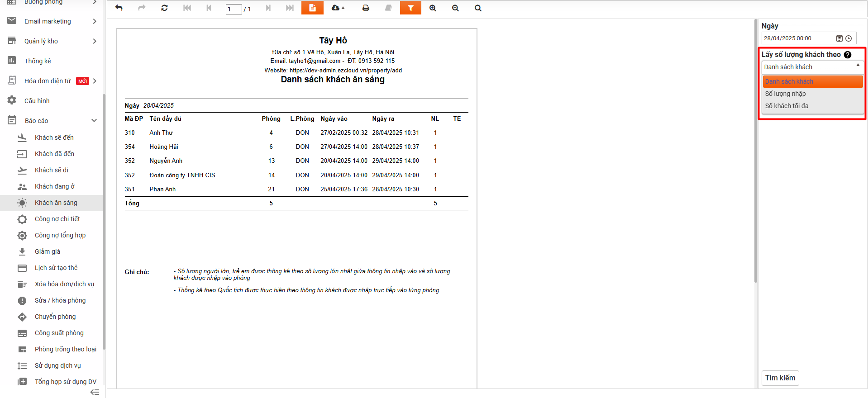The width and height of the screenshot is (868, 398).
Task: Click the zoom out magnifier icon
Action: point(455,8)
